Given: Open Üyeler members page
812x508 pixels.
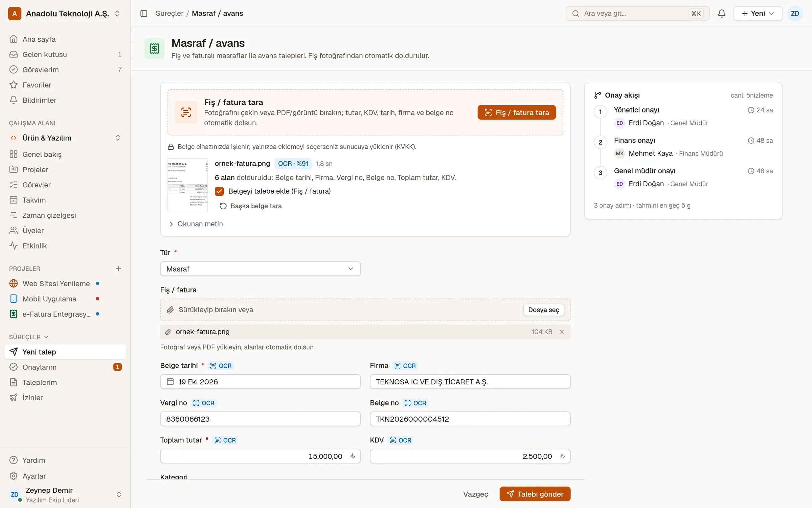Looking at the screenshot, I should 65,230.
